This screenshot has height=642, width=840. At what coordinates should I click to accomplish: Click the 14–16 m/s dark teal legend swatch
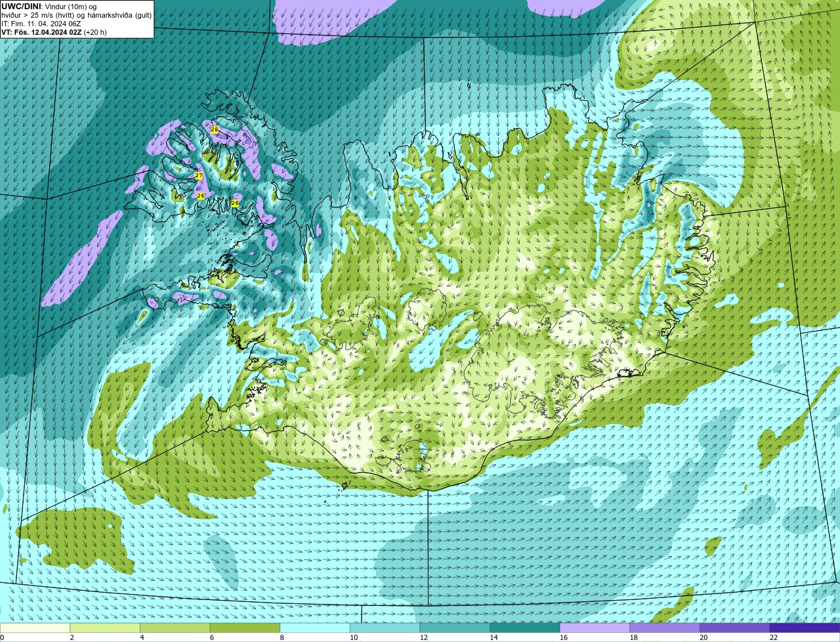click(x=525, y=628)
